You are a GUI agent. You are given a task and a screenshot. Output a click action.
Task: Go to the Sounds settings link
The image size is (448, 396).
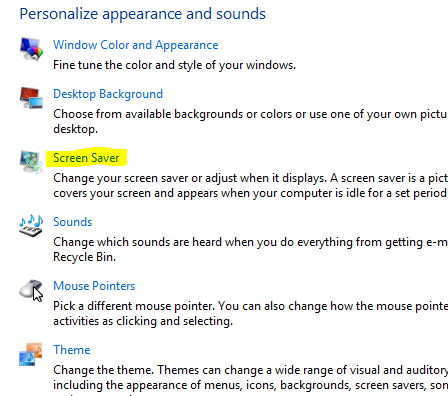point(73,222)
